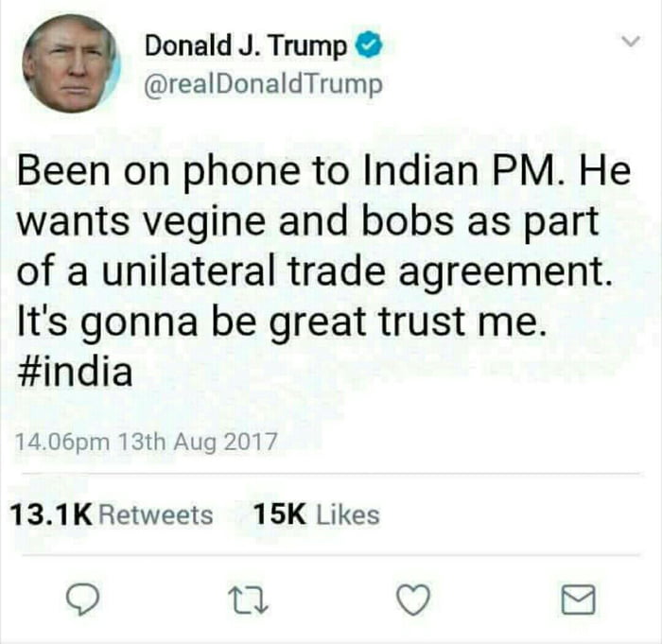Open the profile picture avatar
Viewport: 662px width, 644px height.
tap(71, 63)
